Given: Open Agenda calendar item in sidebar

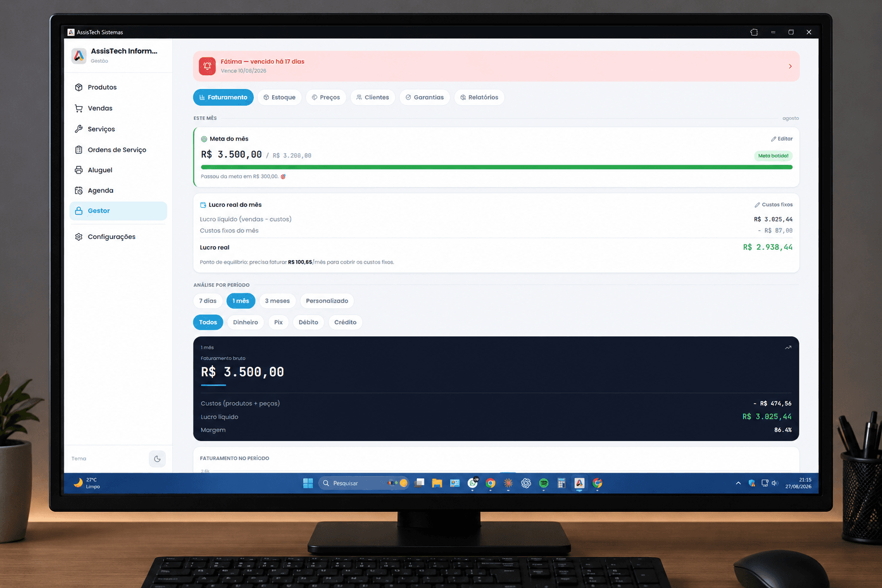Looking at the screenshot, I should (118, 191).
